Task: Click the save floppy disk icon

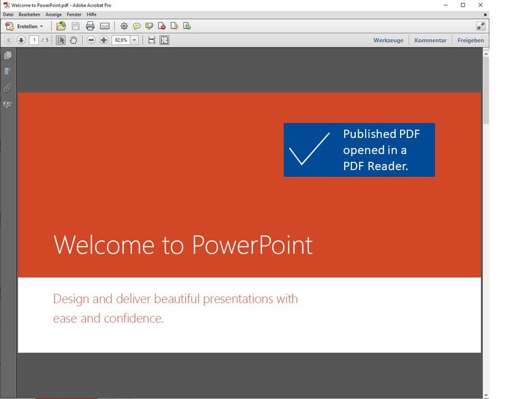Action: [76, 26]
